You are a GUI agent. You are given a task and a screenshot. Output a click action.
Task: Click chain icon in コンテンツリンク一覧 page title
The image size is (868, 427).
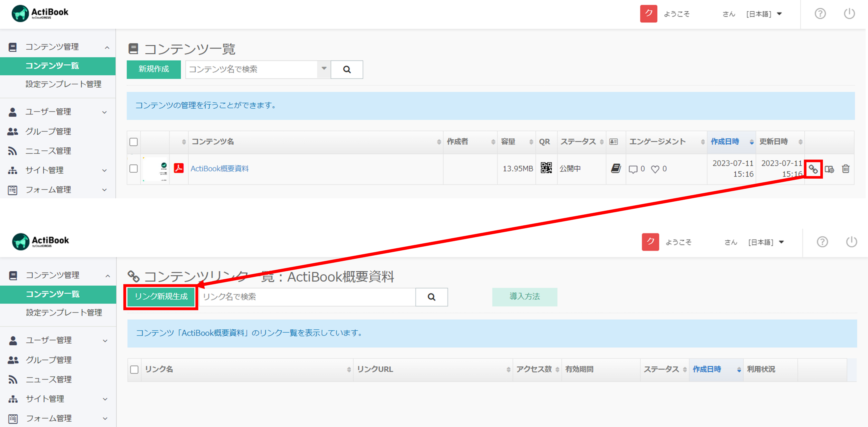tap(134, 276)
